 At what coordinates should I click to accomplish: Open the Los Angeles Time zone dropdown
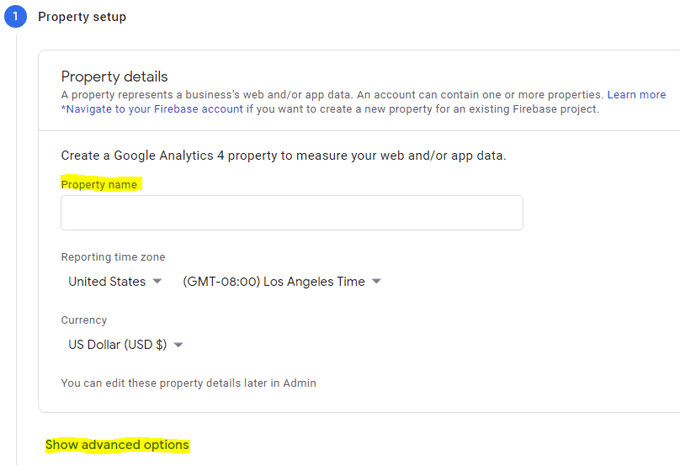click(x=281, y=282)
